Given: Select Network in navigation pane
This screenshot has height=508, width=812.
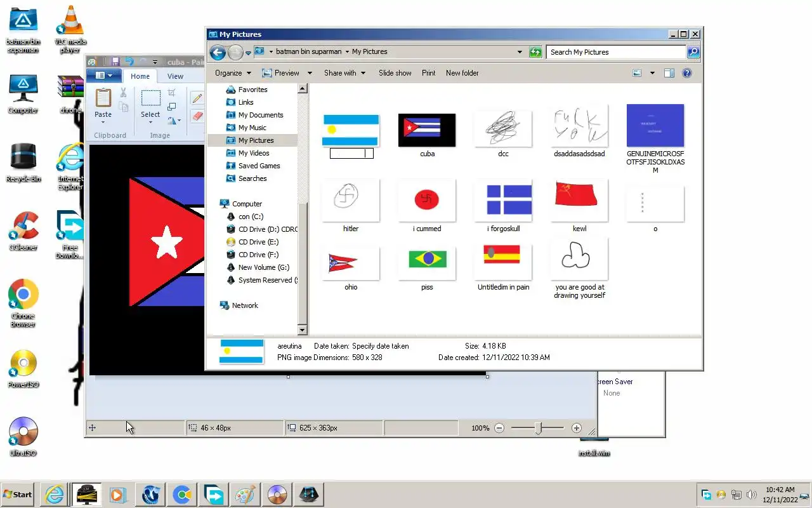Looking at the screenshot, I should (245, 305).
